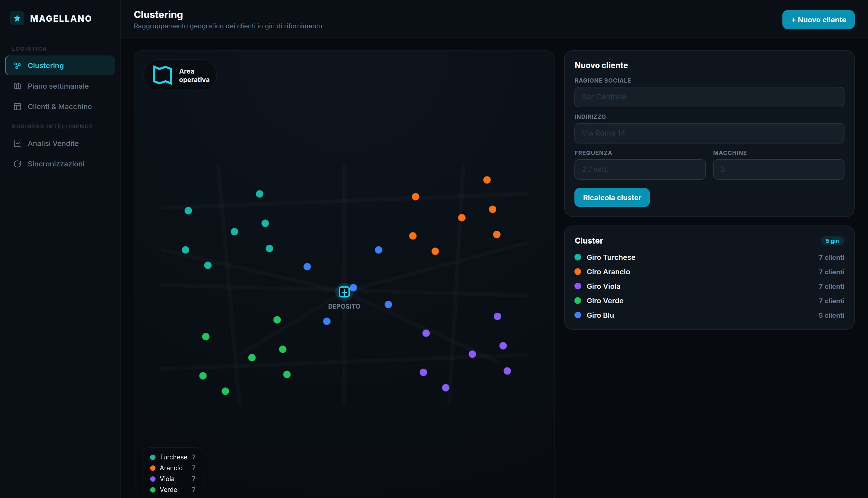Click the Giro Arancio color dot
868x498 pixels.
(578, 272)
